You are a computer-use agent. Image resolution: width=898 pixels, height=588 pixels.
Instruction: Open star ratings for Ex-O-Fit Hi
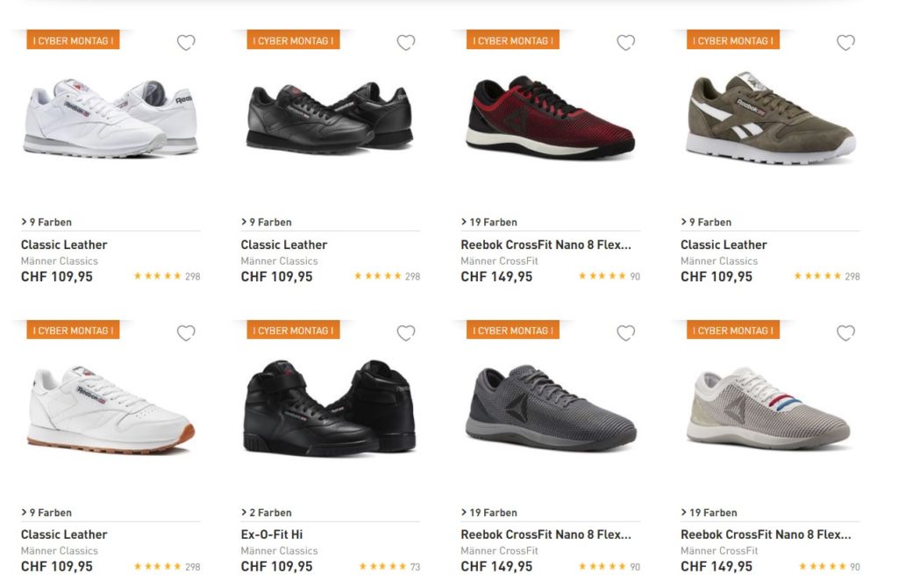(x=382, y=567)
